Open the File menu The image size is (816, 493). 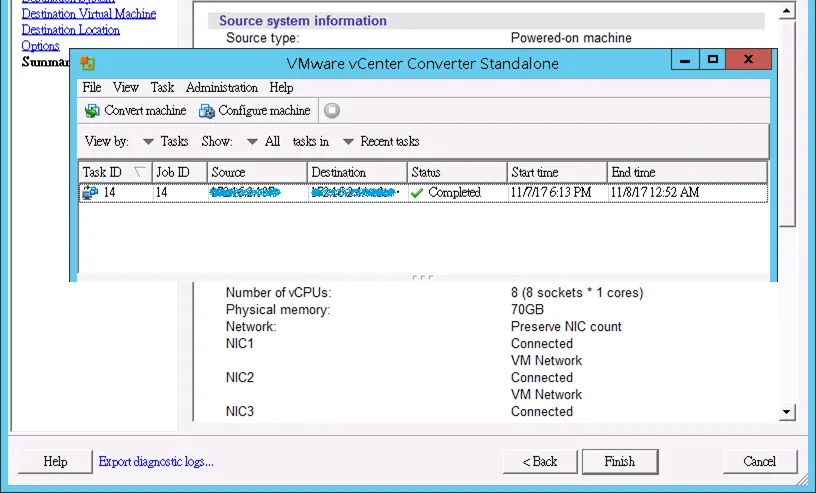pos(92,87)
